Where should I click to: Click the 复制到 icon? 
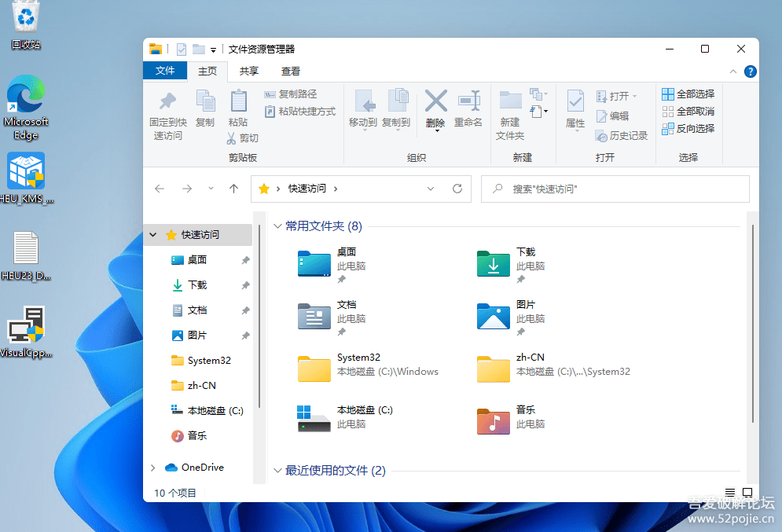point(398,101)
